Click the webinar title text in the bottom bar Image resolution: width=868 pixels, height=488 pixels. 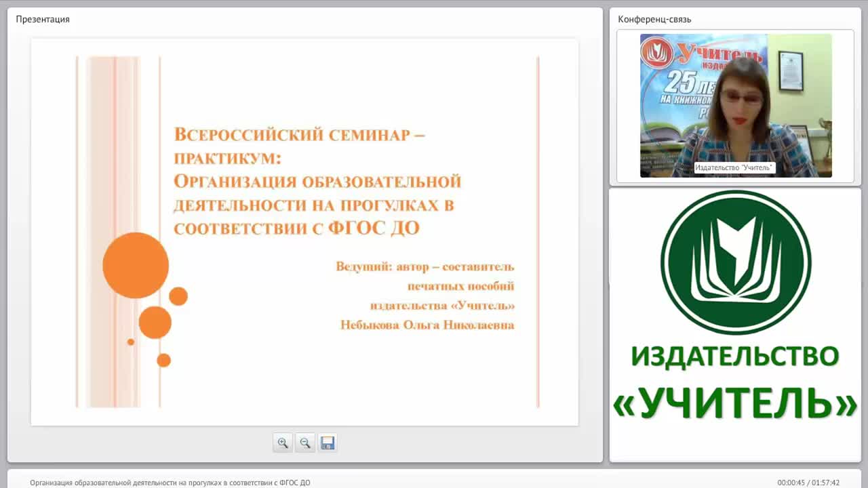tap(170, 483)
